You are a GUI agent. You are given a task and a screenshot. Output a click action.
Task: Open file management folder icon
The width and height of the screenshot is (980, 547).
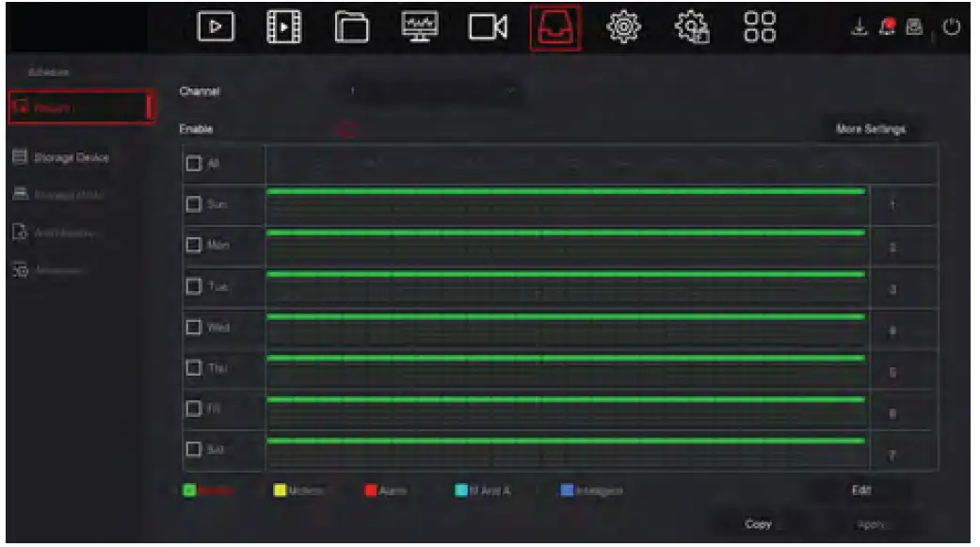tap(351, 27)
